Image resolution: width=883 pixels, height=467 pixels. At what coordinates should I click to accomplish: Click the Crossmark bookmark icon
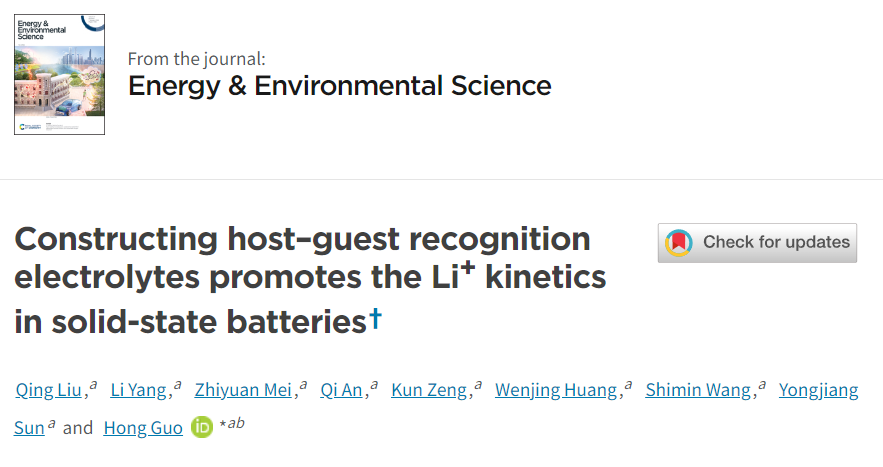click(679, 243)
